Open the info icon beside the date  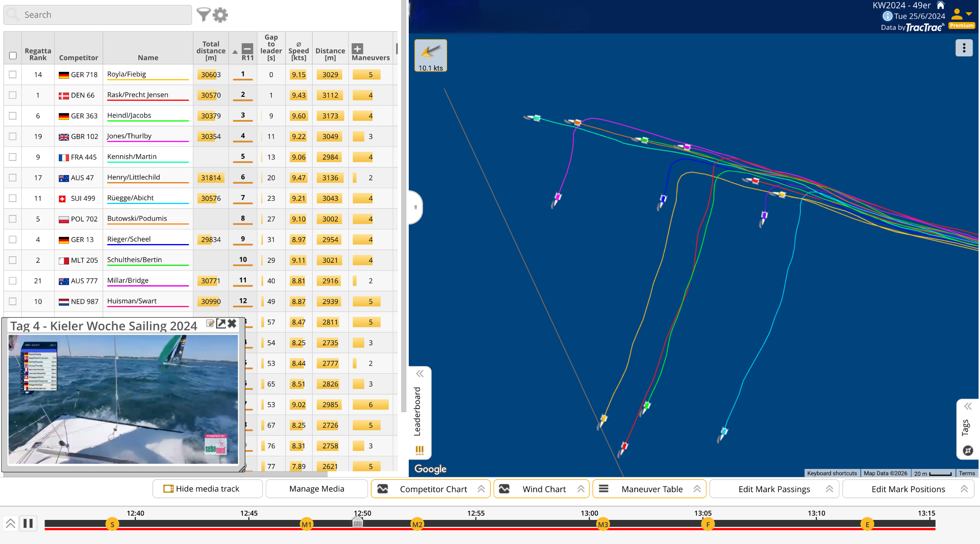tap(887, 16)
